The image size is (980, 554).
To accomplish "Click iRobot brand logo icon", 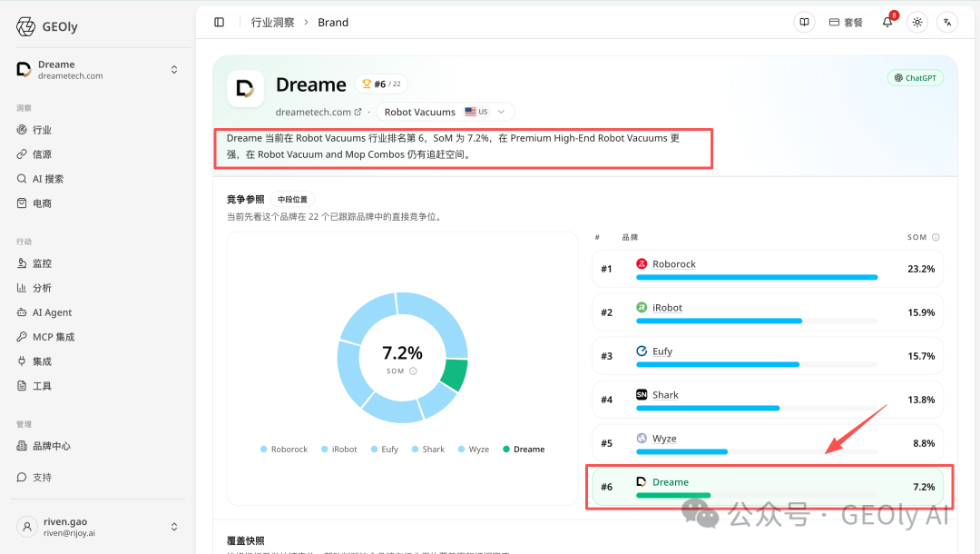I will point(642,308).
